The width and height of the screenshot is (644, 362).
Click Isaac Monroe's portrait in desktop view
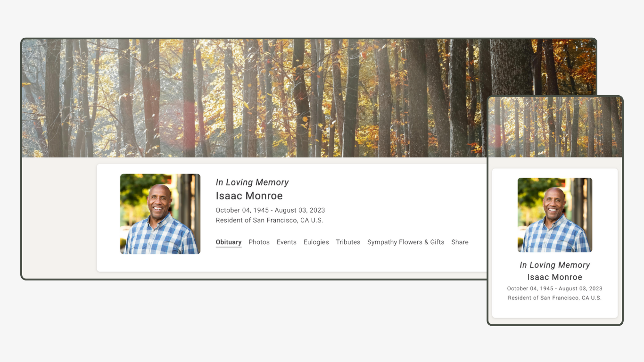click(x=160, y=214)
